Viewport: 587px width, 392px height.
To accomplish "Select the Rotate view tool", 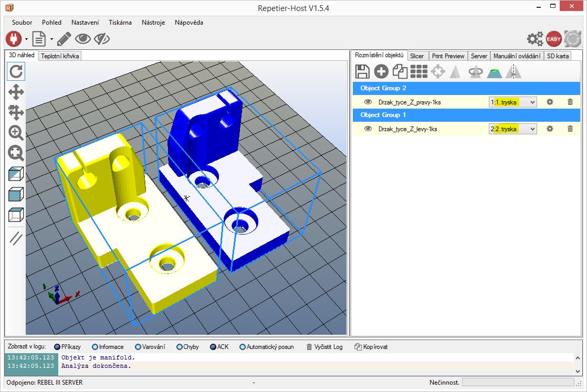I will point(16,71).
